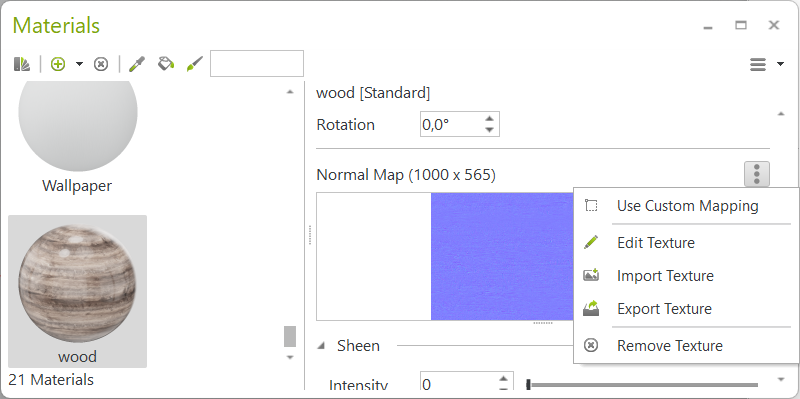Select the paintbrush tool icon

(x=194, y=64)
